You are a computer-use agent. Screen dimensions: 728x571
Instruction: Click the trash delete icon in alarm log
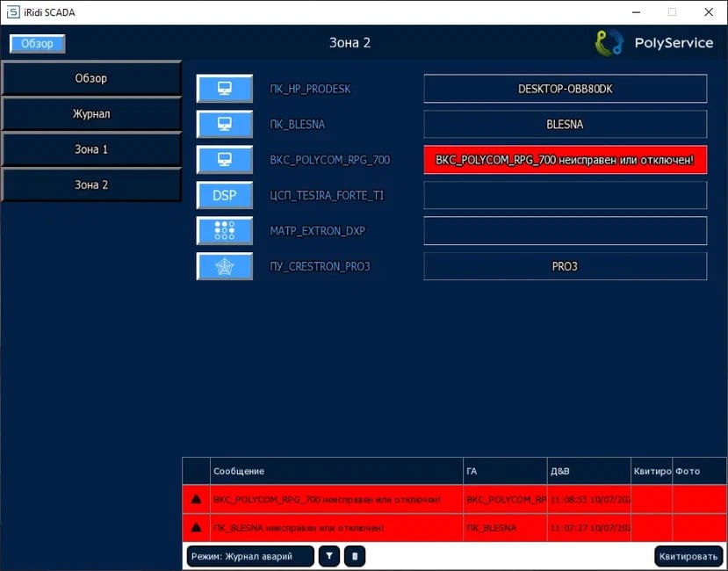[355, 556]
